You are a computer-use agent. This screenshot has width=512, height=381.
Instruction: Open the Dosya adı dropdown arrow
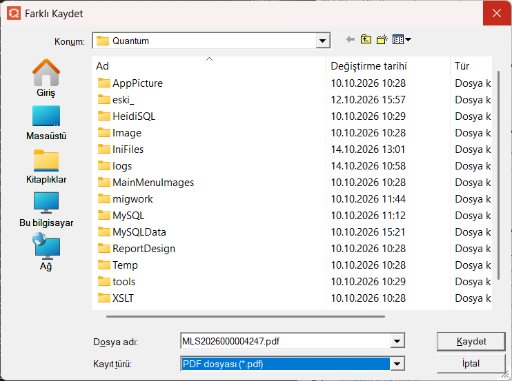(x=397, y=341)
